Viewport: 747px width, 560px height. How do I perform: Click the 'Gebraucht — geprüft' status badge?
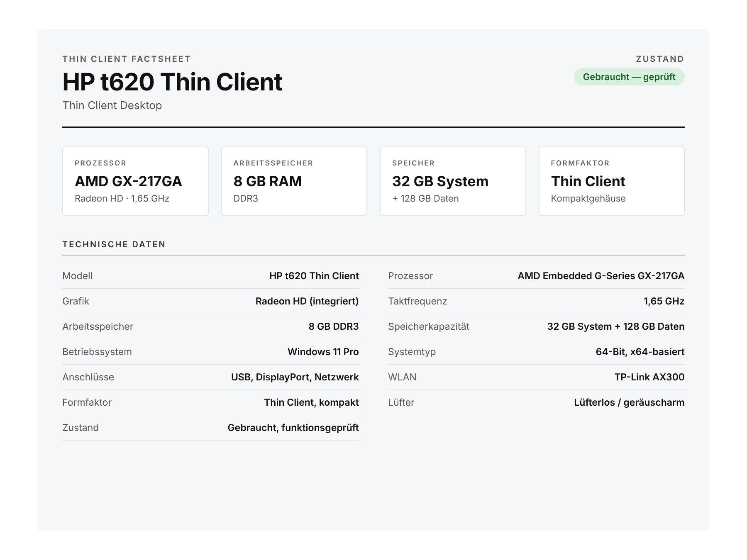tap(629, 77)
